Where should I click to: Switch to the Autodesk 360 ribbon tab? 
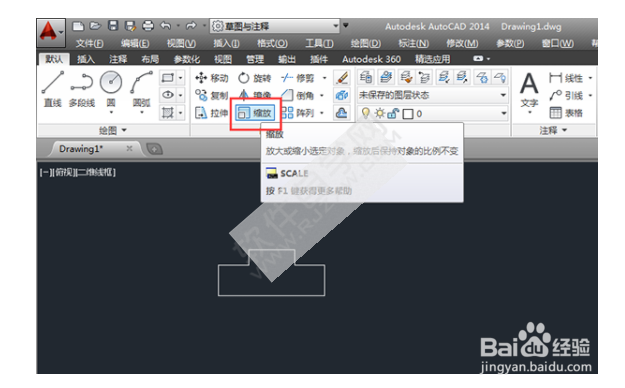pos(371,59)
